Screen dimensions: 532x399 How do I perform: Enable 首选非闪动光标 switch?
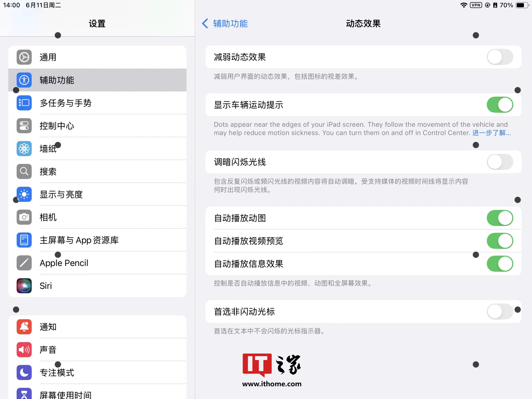(x=499, y=312)
